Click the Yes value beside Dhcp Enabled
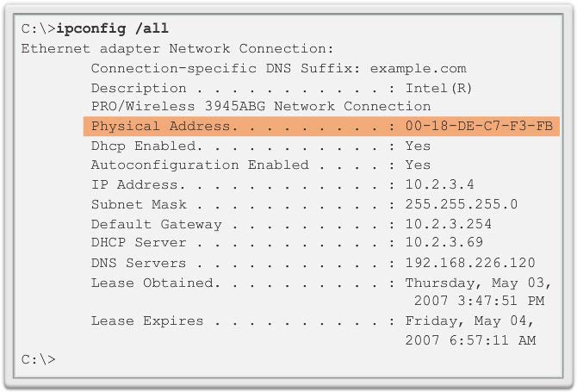The image size is (577, 392). pos(418,146)
